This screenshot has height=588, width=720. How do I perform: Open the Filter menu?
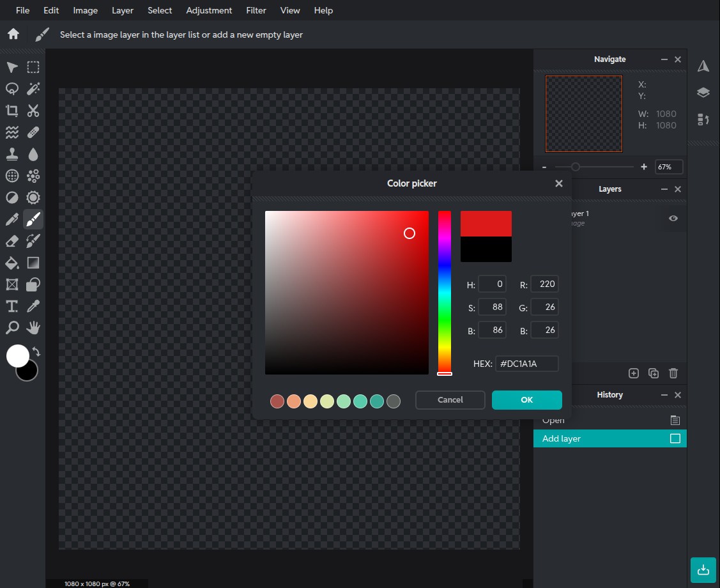256,10
